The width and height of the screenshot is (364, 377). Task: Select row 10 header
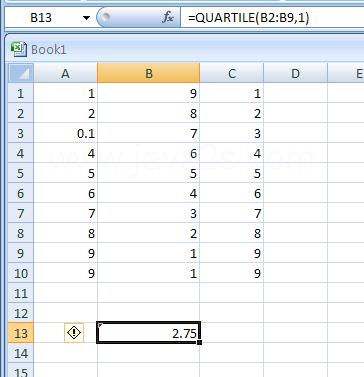[x=21, y=273]
